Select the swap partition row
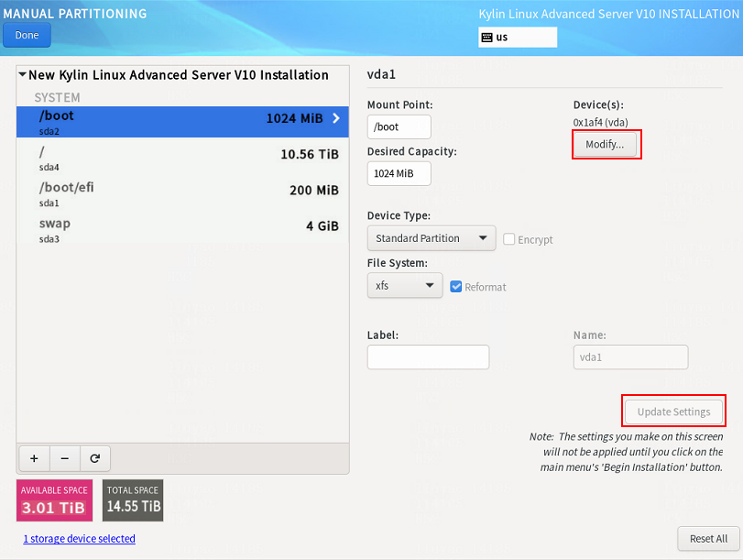 (x=182, y=230)
